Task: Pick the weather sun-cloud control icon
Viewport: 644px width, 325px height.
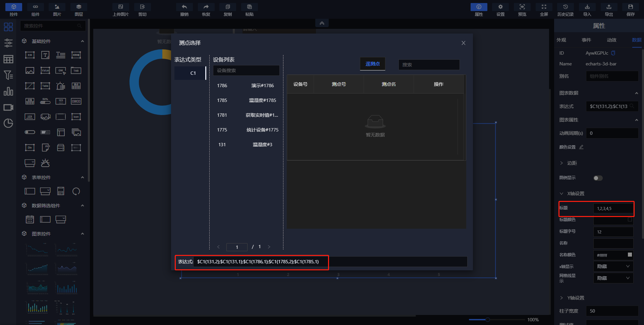Action: [x=45, y=163]
